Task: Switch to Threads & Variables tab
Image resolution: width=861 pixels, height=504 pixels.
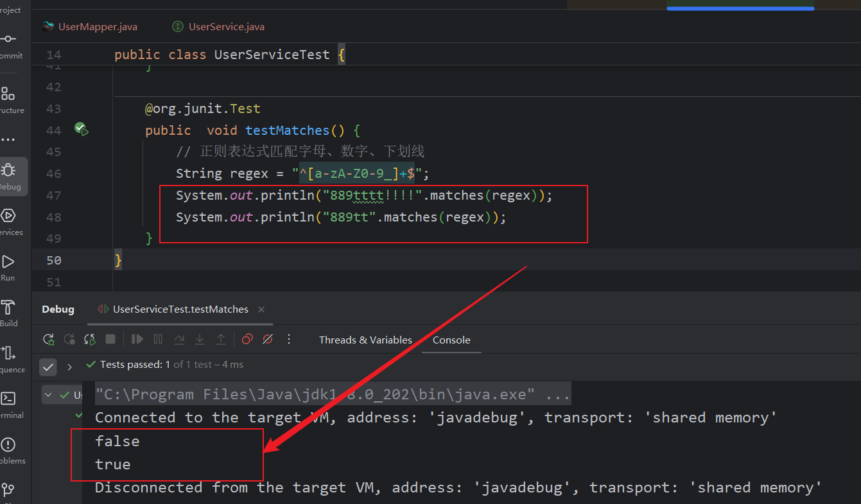Action: pyautogui.click(x=365, y=340)
